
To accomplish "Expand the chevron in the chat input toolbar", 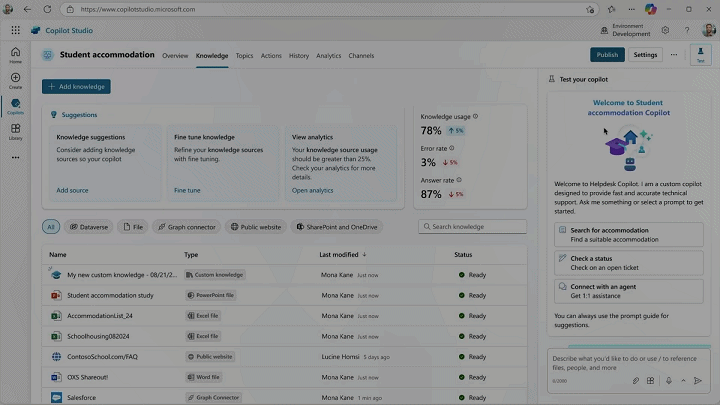I will pos(684,380).
